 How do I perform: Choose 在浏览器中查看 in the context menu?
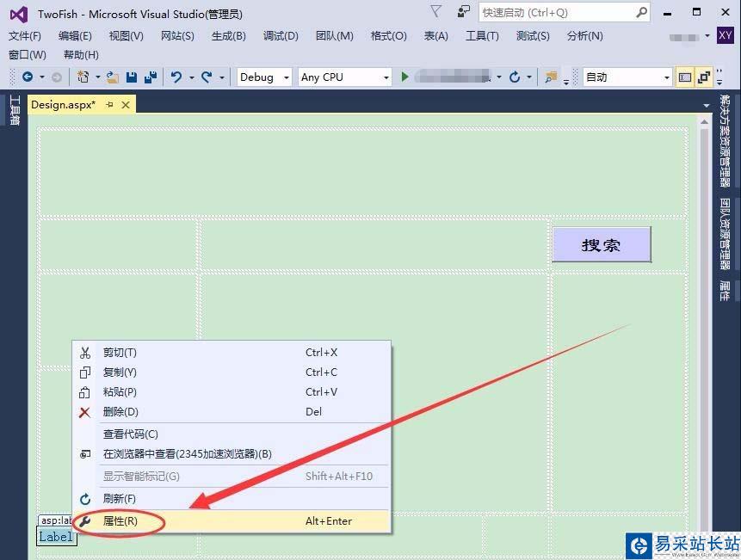[232, 454]
